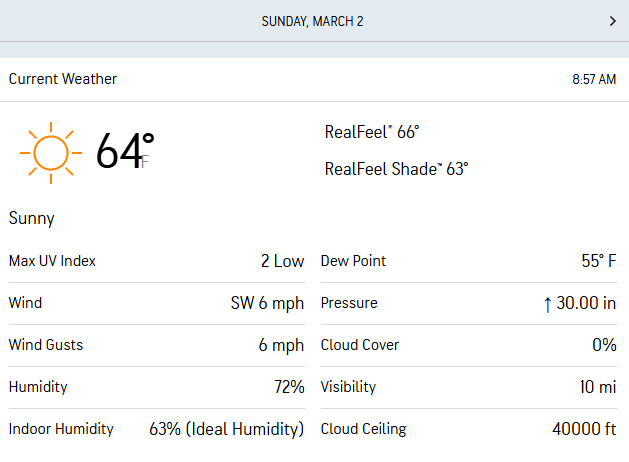The width and height of the screenshot is (629, 462).
Task: Click the 8:57 AM timestamp
Action: pyautogui.click(x=593, y=79)
